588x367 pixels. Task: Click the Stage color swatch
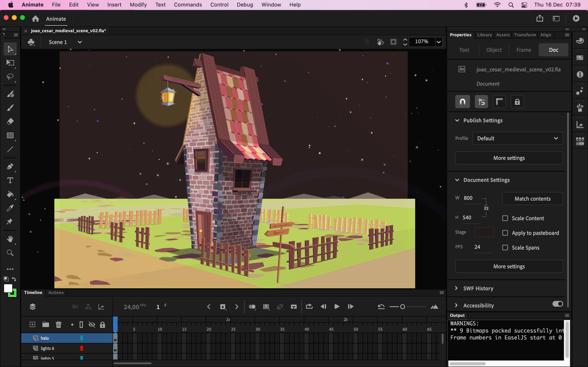[x=484, y=232]
